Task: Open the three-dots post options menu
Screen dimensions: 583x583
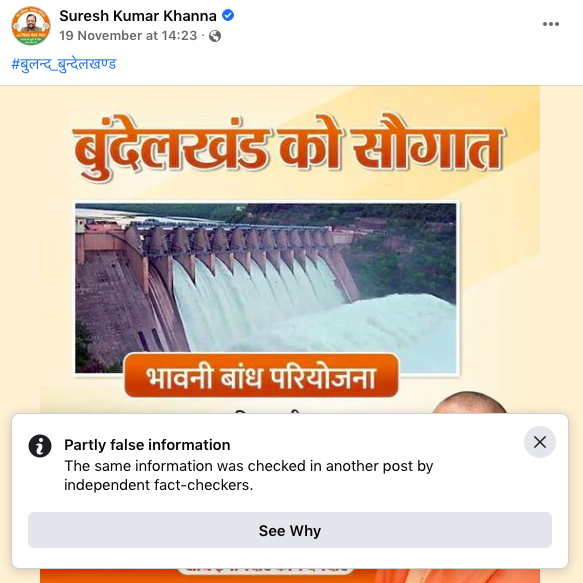Action: (551, 24)
